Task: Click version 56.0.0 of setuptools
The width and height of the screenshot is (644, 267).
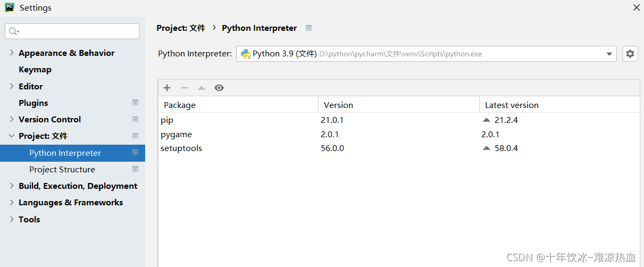Action: [x=332, y=148]
